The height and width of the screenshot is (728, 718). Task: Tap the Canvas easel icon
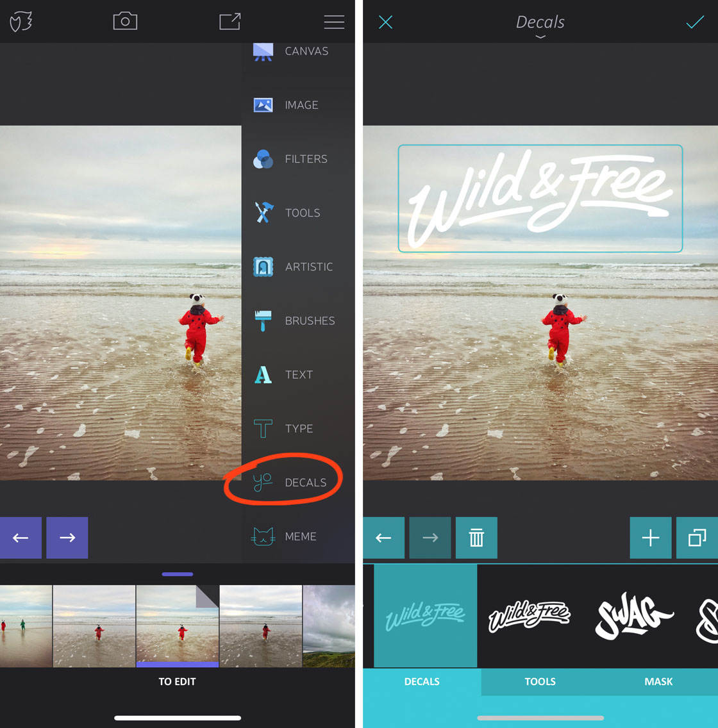point(263,51)
